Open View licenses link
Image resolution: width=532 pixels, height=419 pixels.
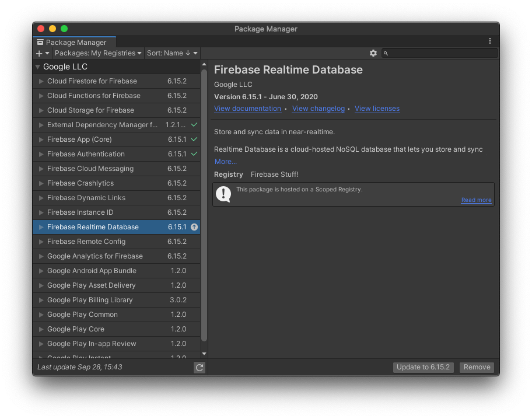[377, 109]
